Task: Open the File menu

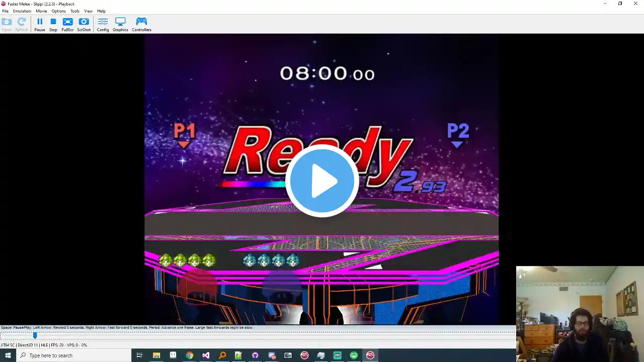Action: click(6, 11)
